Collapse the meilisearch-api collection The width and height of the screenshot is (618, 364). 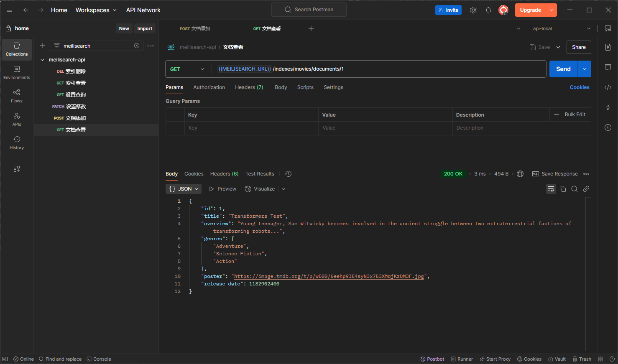click(42, 59)
